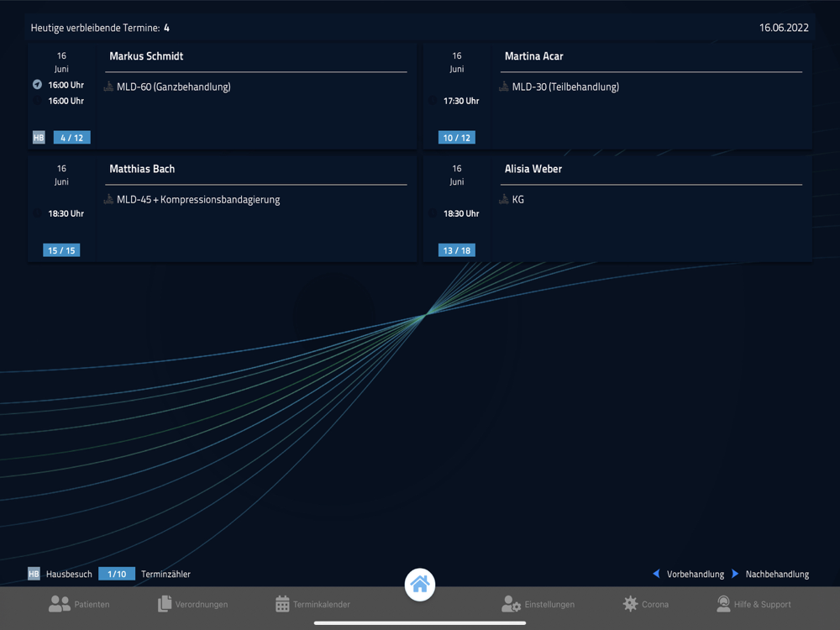Open the Corona tab

pyautogui.click(x=645, y=604)
